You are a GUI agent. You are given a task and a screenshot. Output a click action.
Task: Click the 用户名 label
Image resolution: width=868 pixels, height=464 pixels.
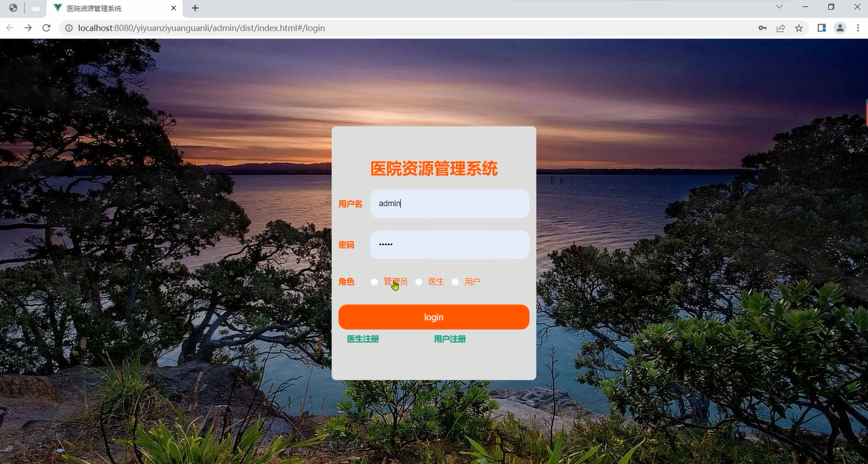click(x=350, y=204)
